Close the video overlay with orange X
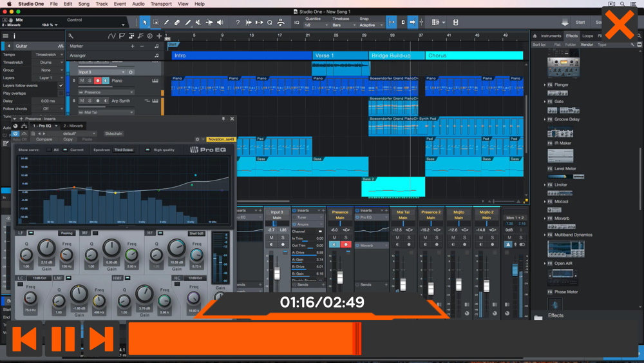 [x=620, y=25]
